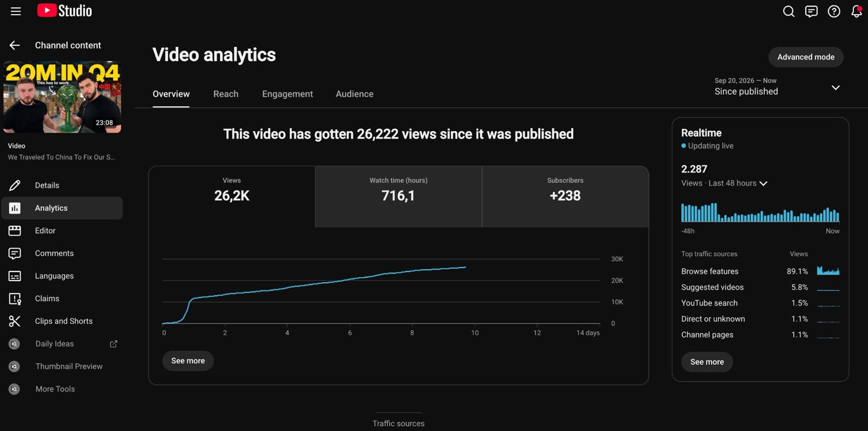
Task: Switch to the Overview tab
Action: (x=171, y=94)
